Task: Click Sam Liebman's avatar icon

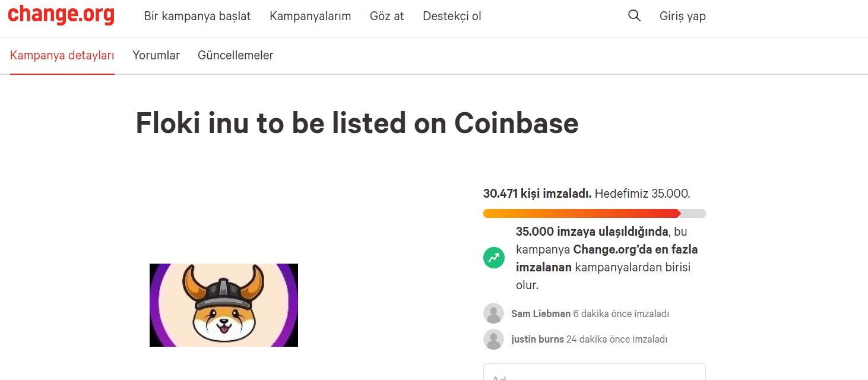Action: 493,313
